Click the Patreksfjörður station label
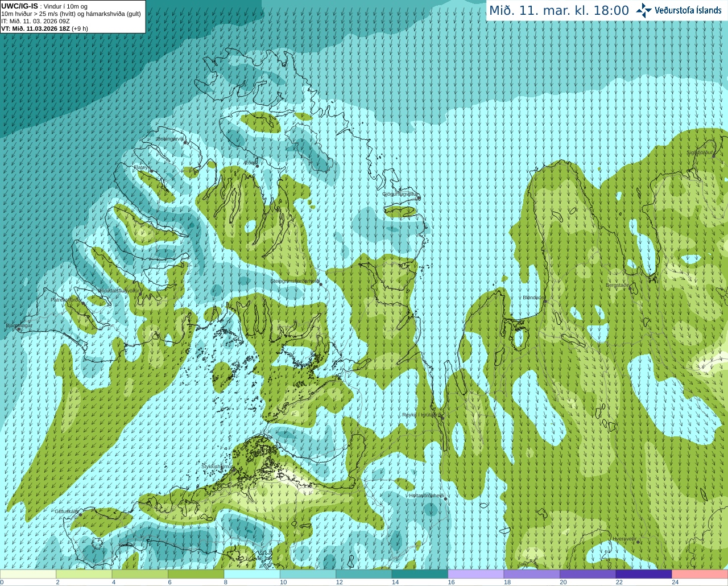Screen dimensions: 728x586 click(66, 299)
